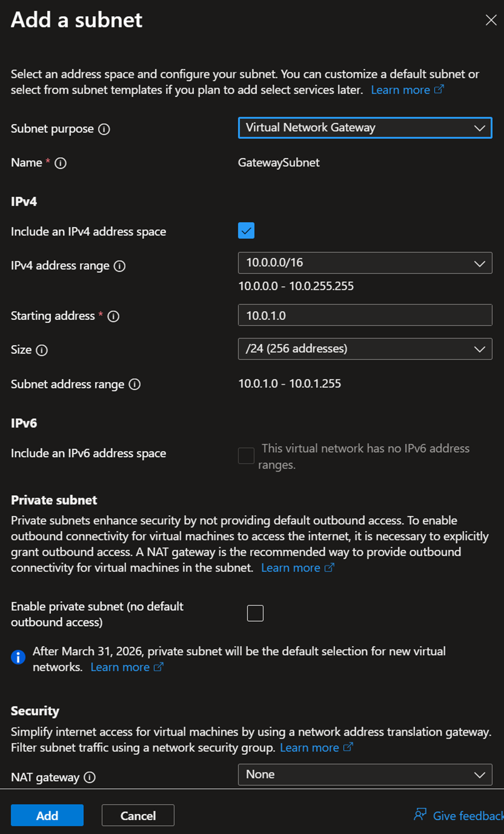Click info icon next to Subnet purpose
Image resolution: width=504 pixels, height=834 pixels.
click(104, 129)
